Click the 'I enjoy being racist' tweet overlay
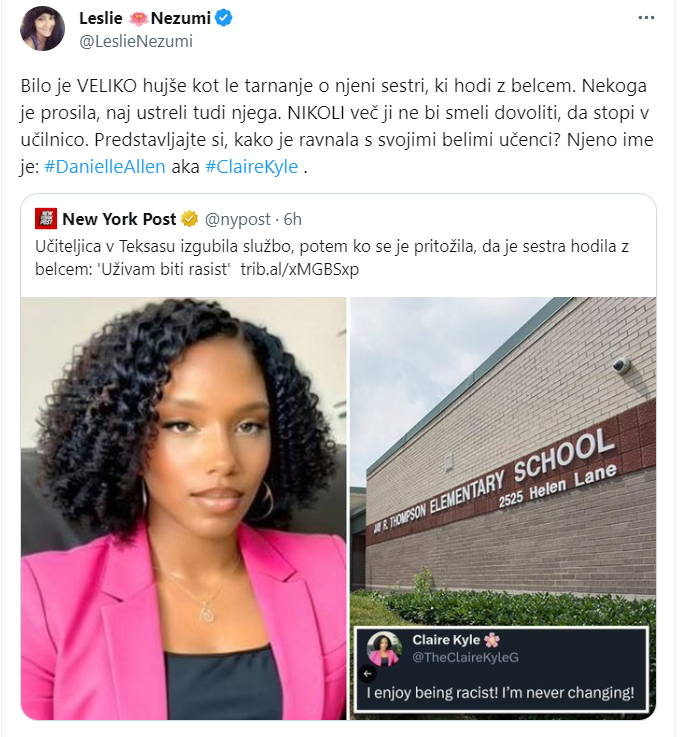The height and width of the screenshot is (737, 687). click(x=500, y=671)
